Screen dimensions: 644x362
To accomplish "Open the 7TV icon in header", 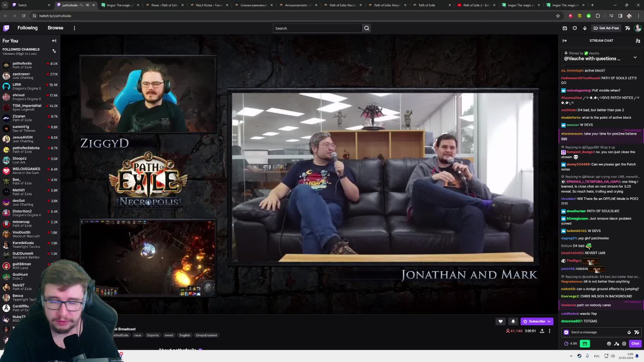I will [x=628, y=28].
